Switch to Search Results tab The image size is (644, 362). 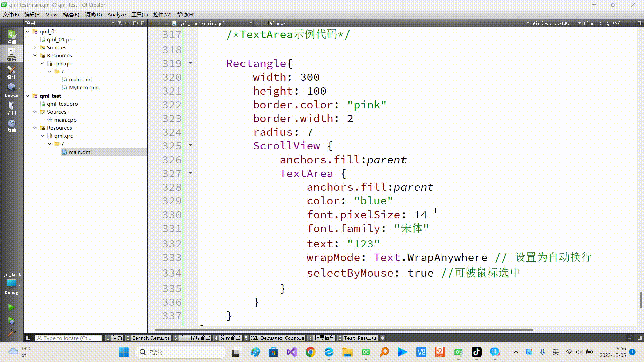[x=150, y=338]
